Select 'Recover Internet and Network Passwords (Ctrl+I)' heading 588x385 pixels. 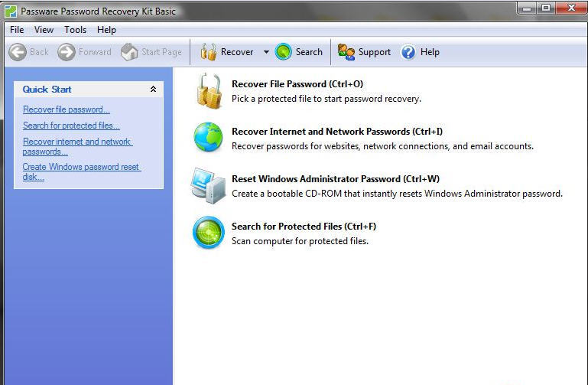(337, 132)
